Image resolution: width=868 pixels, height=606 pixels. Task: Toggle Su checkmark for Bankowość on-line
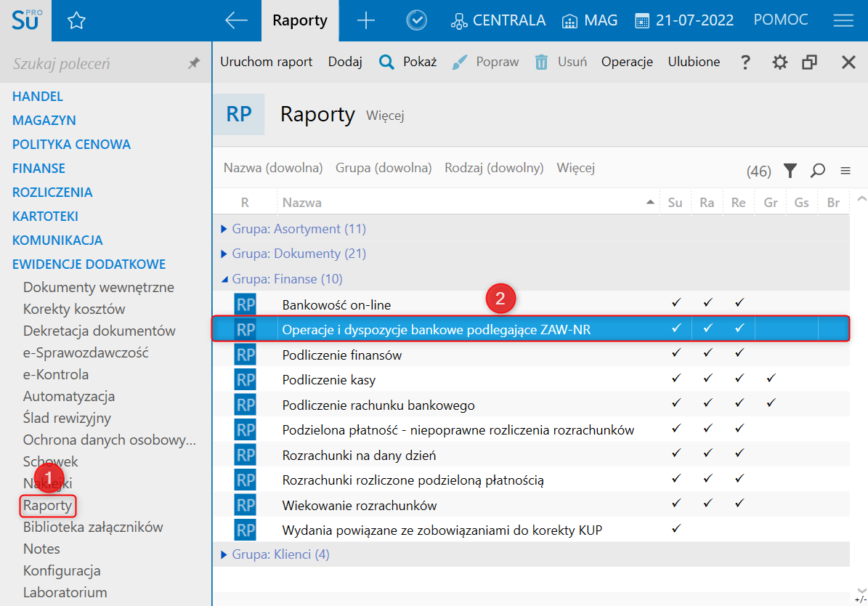pyautogui.click(x=676, y=303)
